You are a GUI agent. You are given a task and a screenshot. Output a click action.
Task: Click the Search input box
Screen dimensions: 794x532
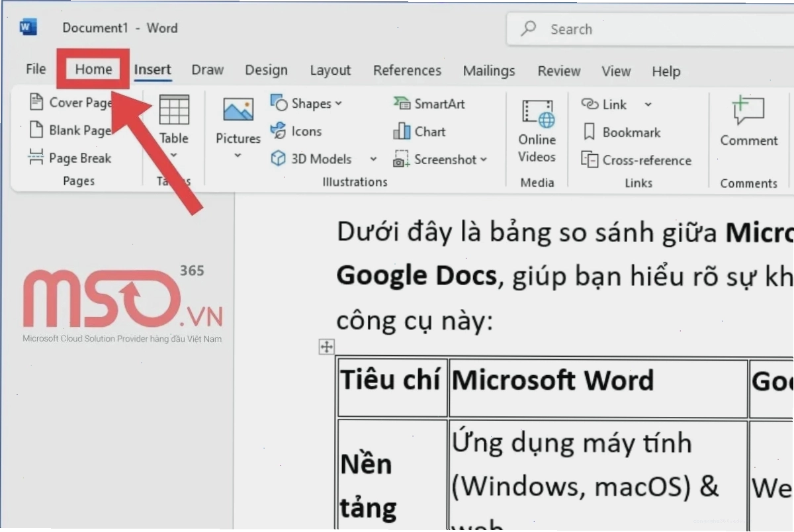click(x=650, y=29)
